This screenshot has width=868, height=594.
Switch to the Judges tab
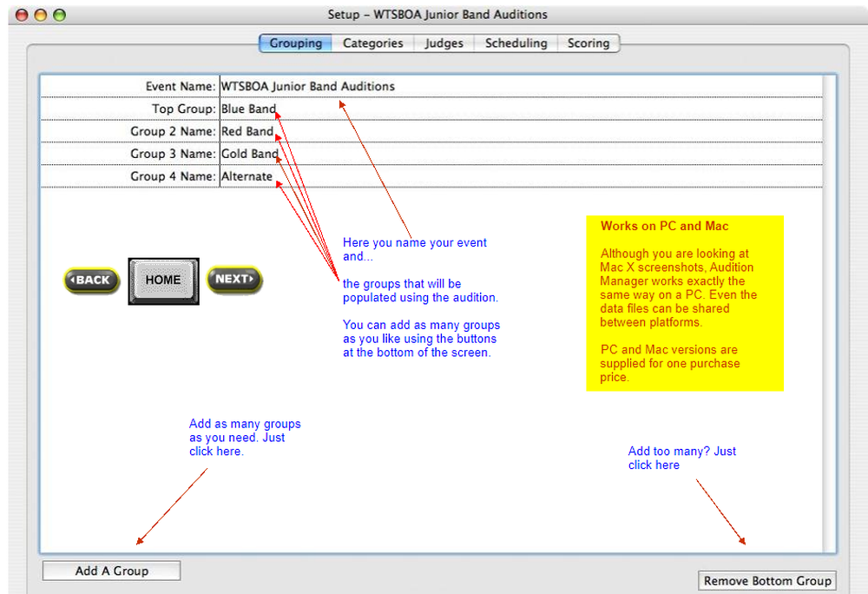point(444,43)
